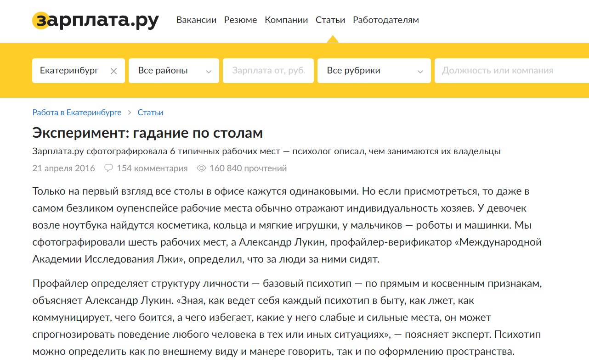589x364 pixels.
Task: Follow the Работа в Екатеринбурге breadcrumb
Action: point(77,112)
